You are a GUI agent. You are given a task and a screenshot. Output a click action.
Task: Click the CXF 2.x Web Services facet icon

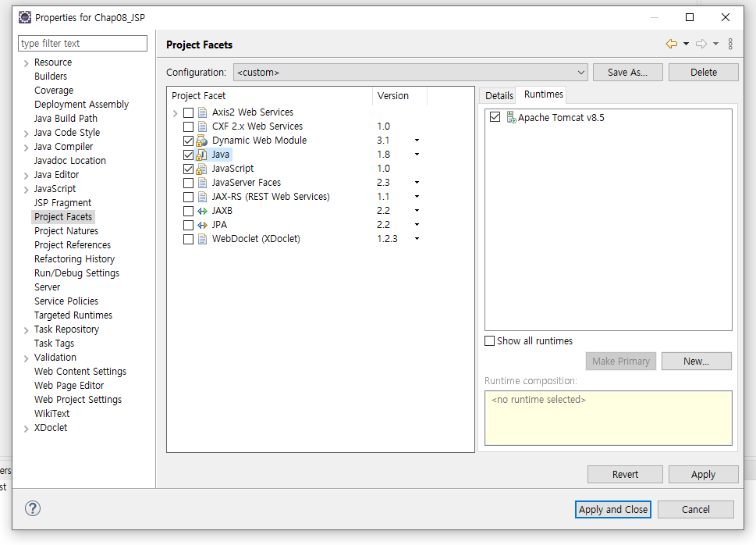pos(203,126)
